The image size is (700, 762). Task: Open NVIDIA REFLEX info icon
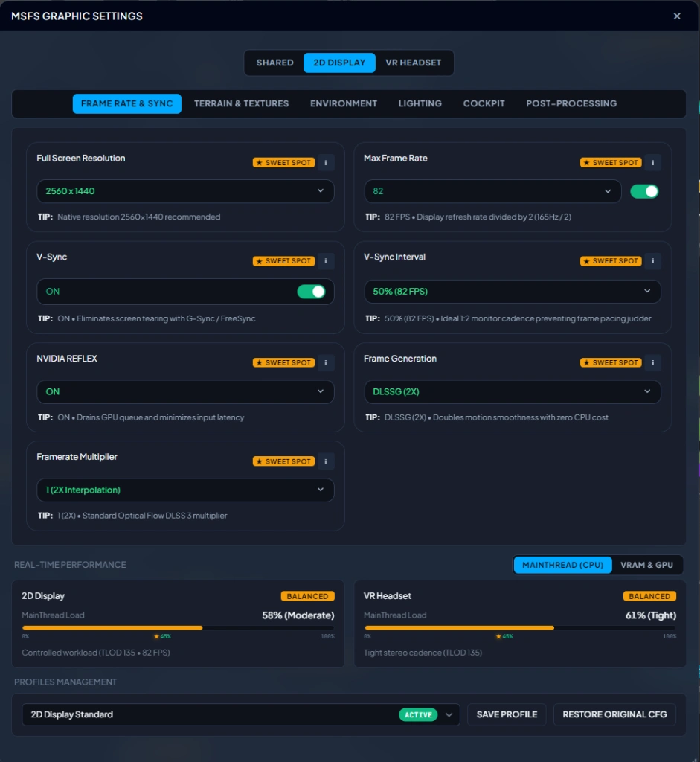(326, 362)
